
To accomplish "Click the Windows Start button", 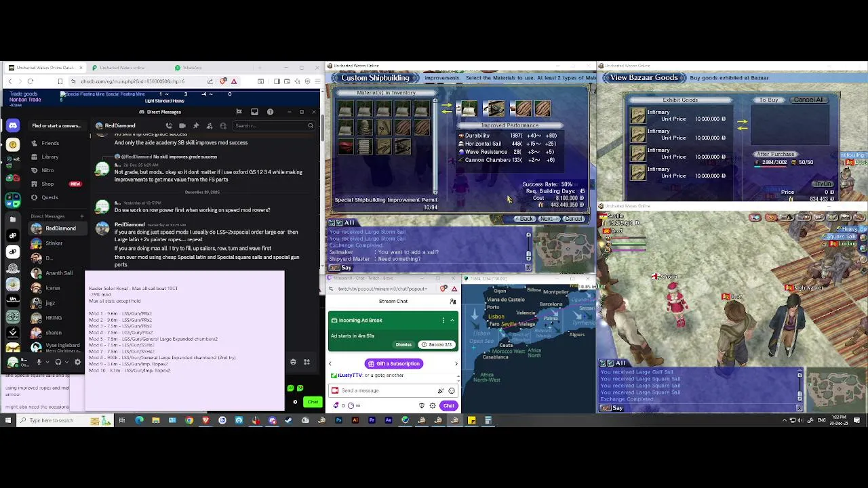I will point(8,420).
